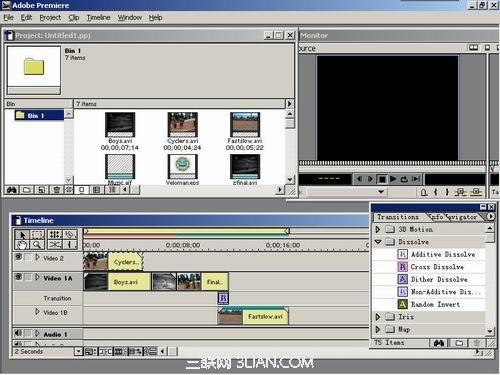Click the Find binoculars icon in Project window
Viewport: 500px width, 375px height.
click(12, 190)
